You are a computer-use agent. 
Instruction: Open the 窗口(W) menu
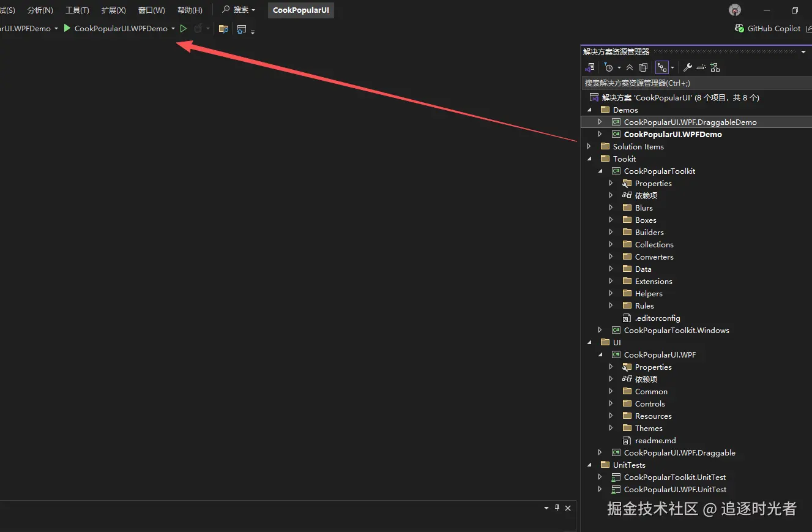pos(152,10)
